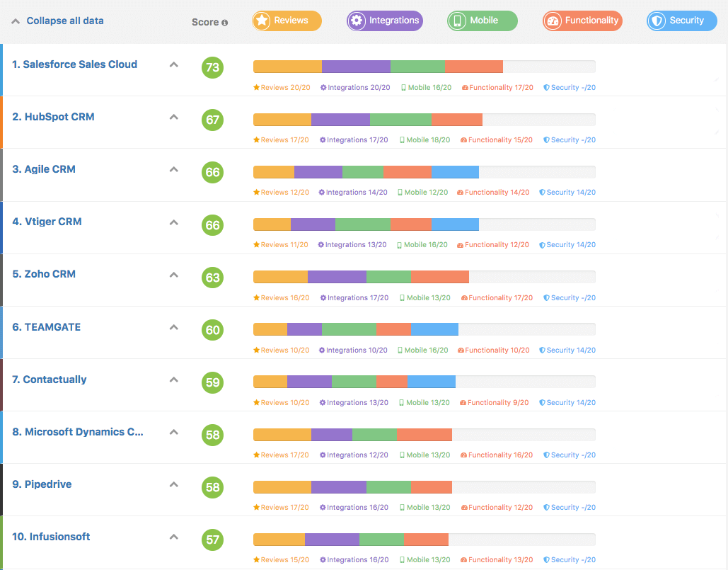This screenshot has height=570, width=728.
Task: Click Pipedrive yellow reviews bar segment
Action: [282, 487]
